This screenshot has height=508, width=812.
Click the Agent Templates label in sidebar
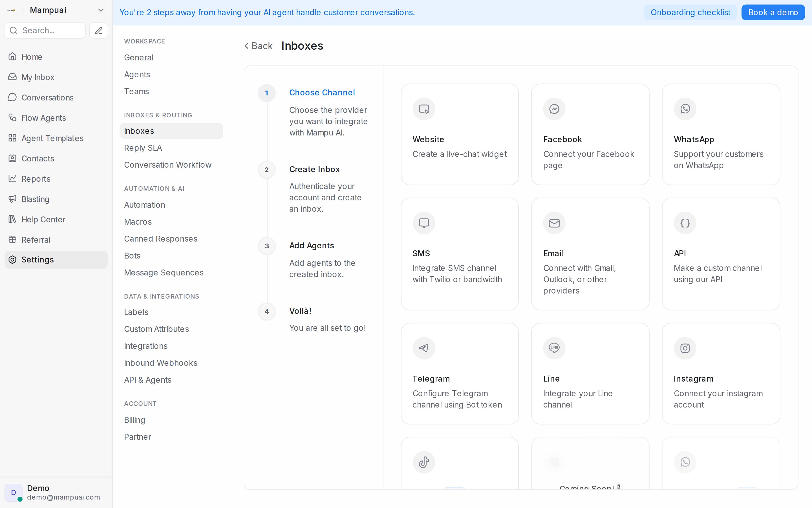(52, 138)
